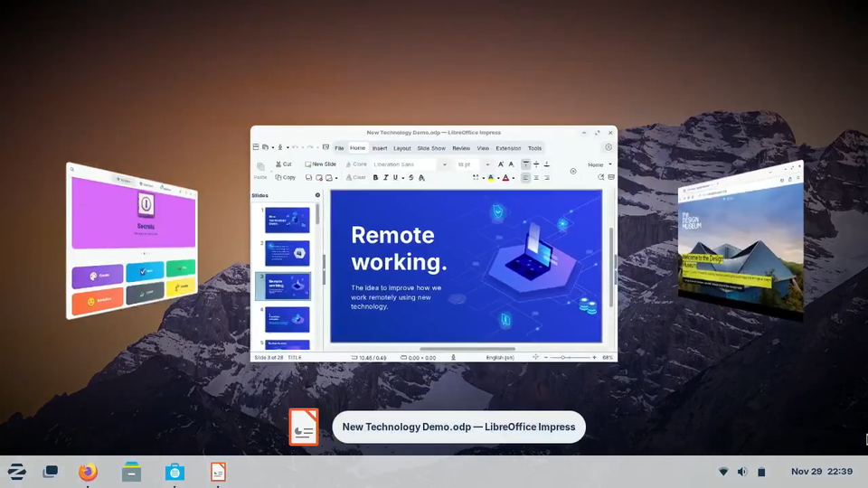
Task: Click the Strikethrough icon
Action: coord(410,178)
